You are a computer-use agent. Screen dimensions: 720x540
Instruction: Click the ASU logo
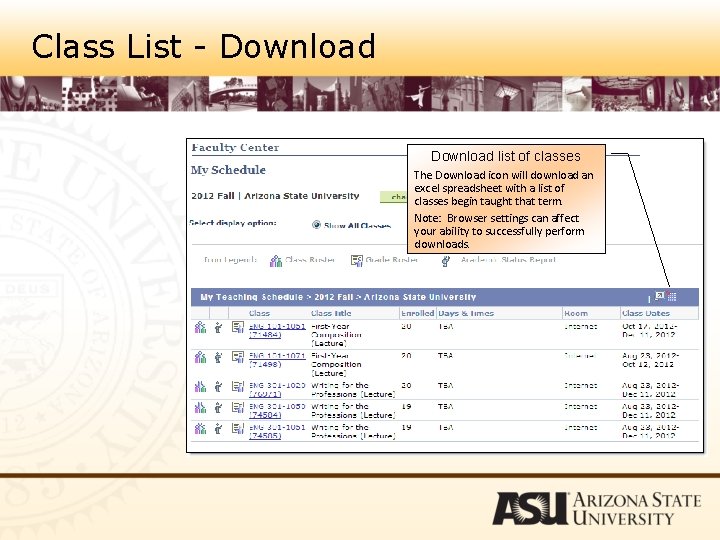pos(596,508)
